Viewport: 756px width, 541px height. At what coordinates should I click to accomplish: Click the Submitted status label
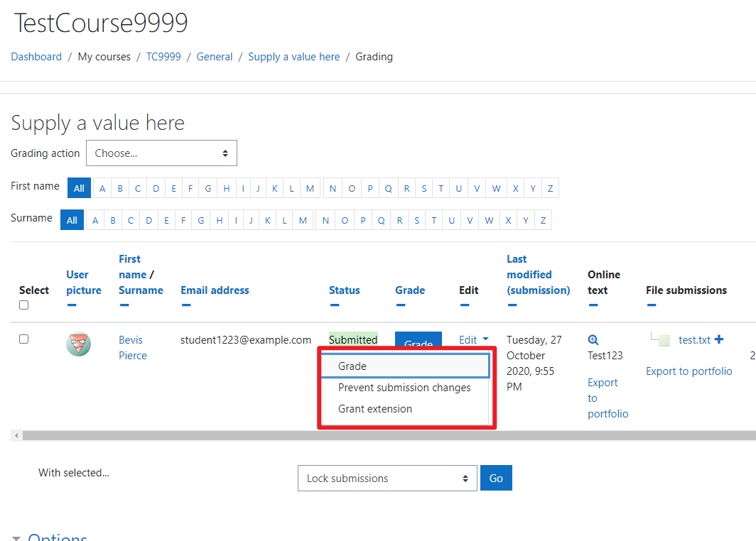coord(353,339)
